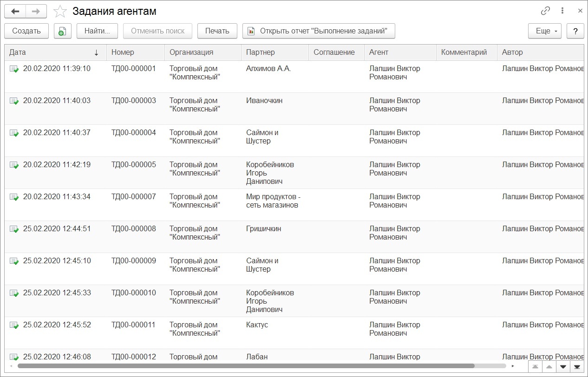Screen dimensions: 588x377
Task: Click the forward navigation arrow
Action: click(36, 11)
